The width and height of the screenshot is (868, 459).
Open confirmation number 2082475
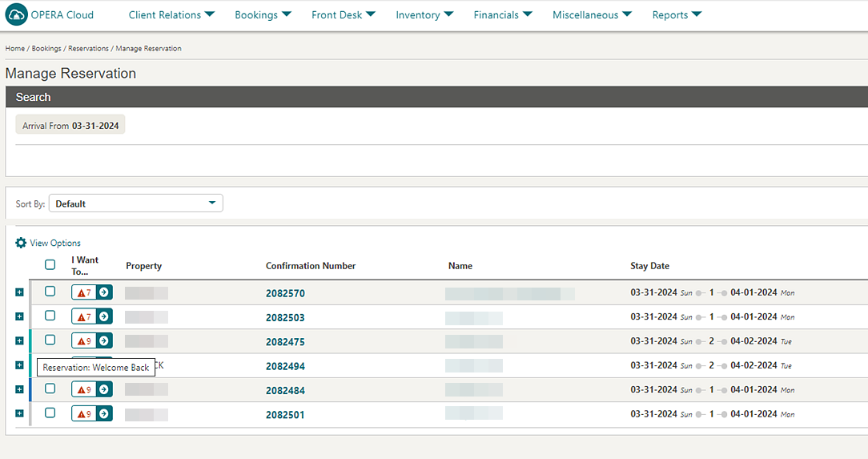coord(285,342)
